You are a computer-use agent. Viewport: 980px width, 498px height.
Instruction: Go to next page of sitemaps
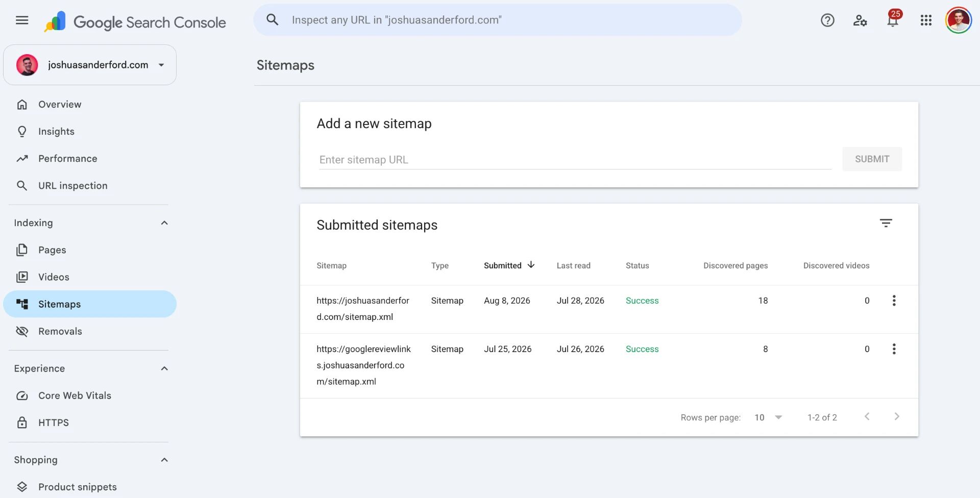click(x=897, y=417)
